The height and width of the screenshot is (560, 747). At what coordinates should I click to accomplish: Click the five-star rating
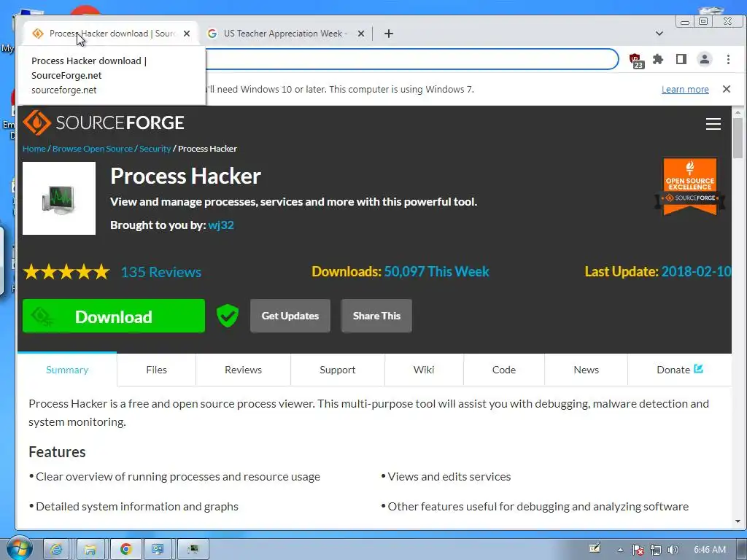point(66,272)
